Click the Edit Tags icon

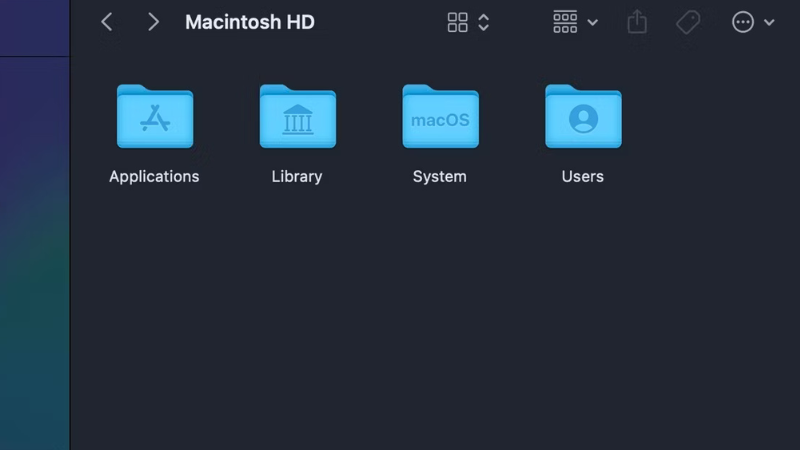(688, 22)
